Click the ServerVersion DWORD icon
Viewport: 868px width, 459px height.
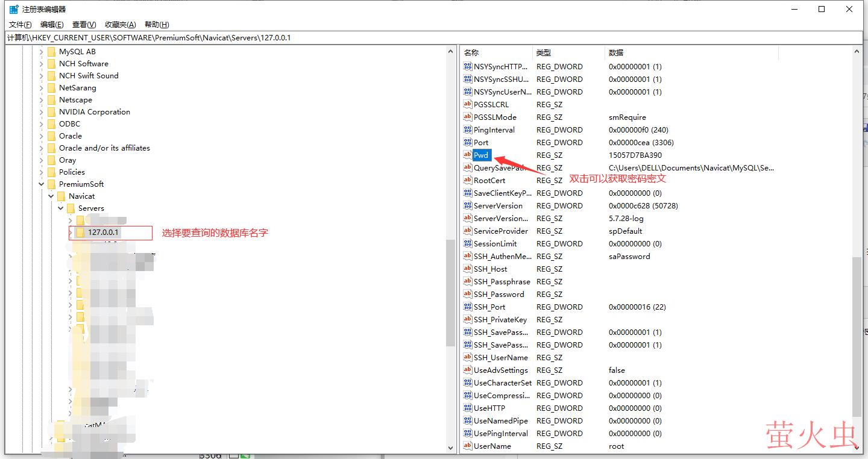point(467,206)
